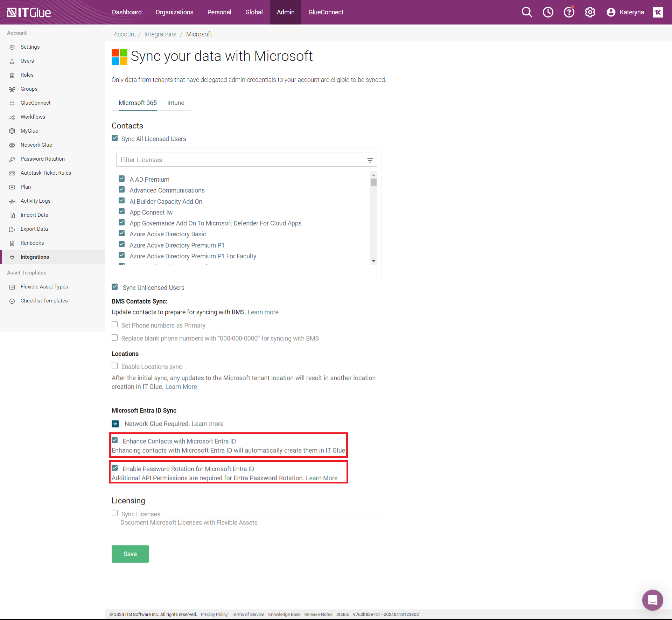Image resolution: width=672 pixels, height=620 pixels.
Task: Click license list scroll up arrow
Action: (x=373, y=175)
